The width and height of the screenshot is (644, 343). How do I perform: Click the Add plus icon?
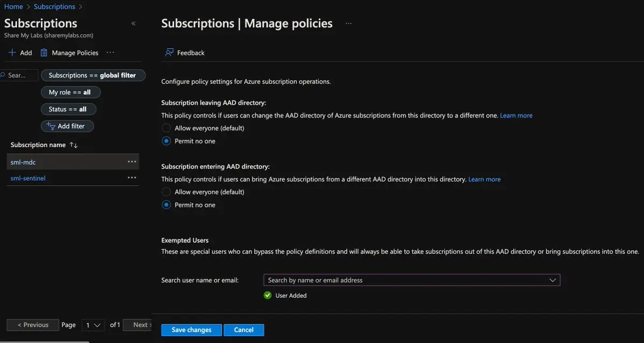(x=12, y=53)
